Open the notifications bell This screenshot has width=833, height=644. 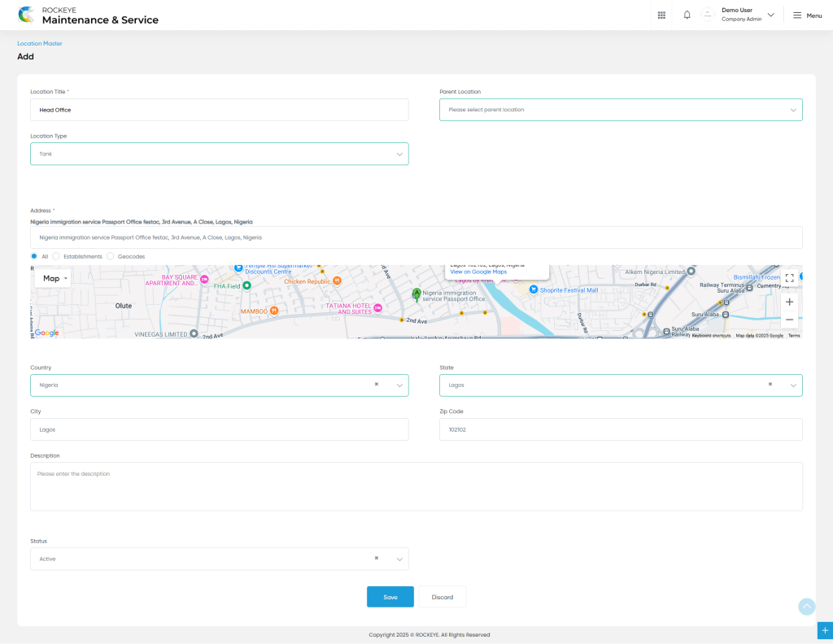point(687,15)
